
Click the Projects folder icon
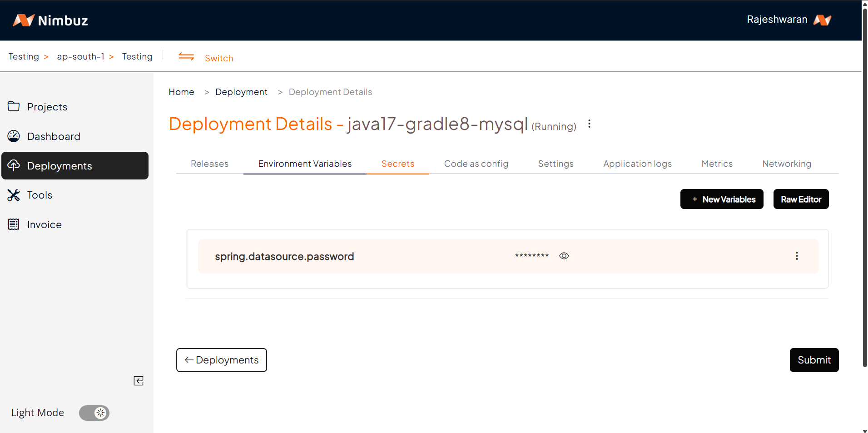(14, 106)
